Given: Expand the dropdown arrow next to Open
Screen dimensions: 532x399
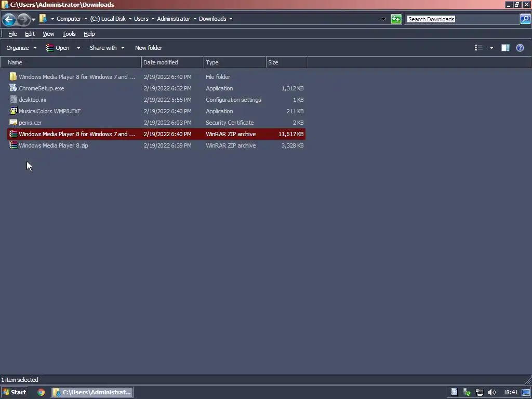Looking at the screenshot, I should (78, 48).
